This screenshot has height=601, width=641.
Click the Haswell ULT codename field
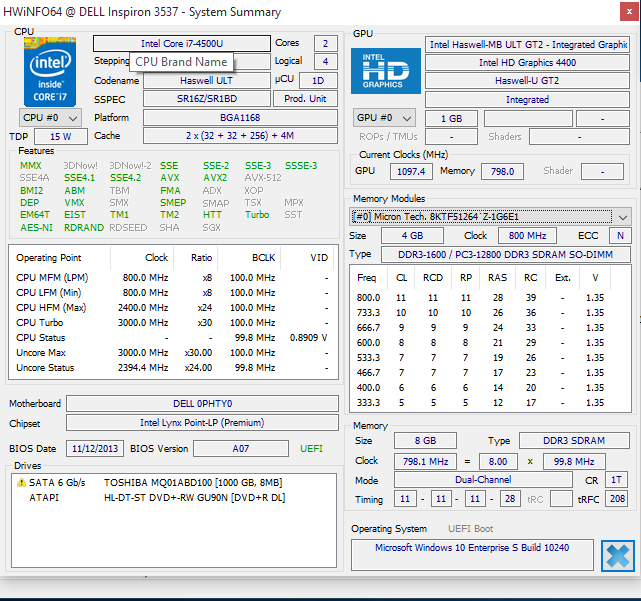(206, 81)
